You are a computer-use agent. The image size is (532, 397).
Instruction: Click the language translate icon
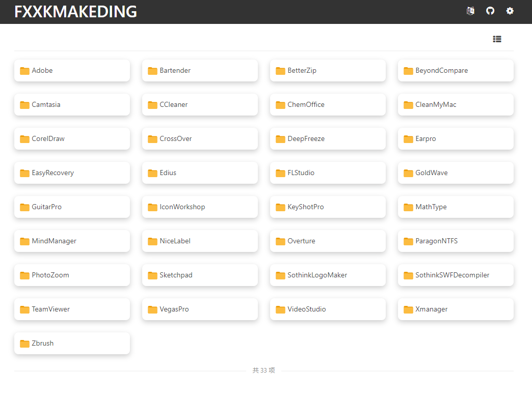tap(470, 11)
